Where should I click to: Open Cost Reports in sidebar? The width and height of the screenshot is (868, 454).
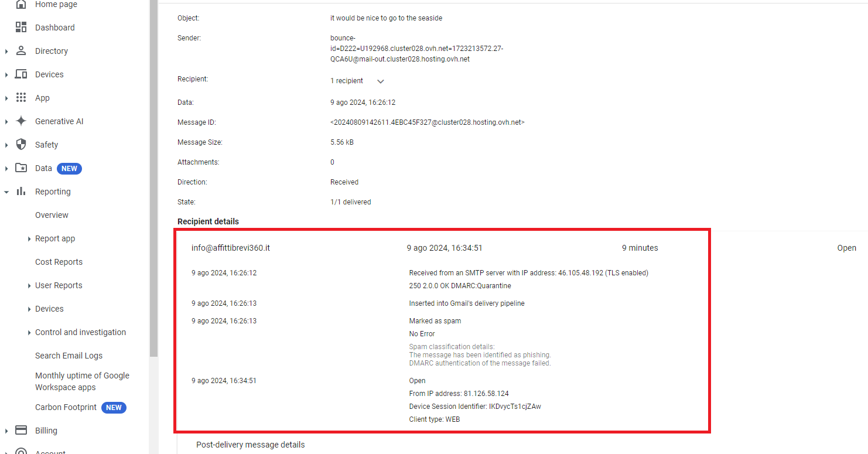click(59, 262)
